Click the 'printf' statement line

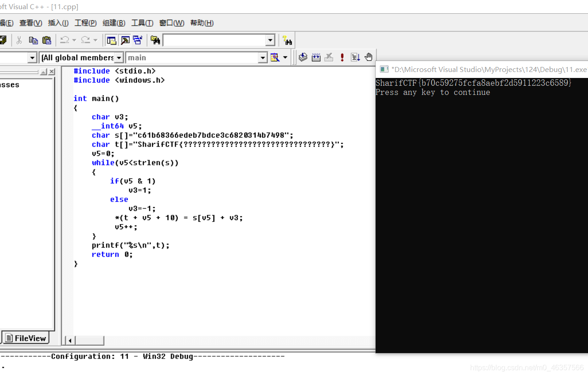tap(131, 245)
